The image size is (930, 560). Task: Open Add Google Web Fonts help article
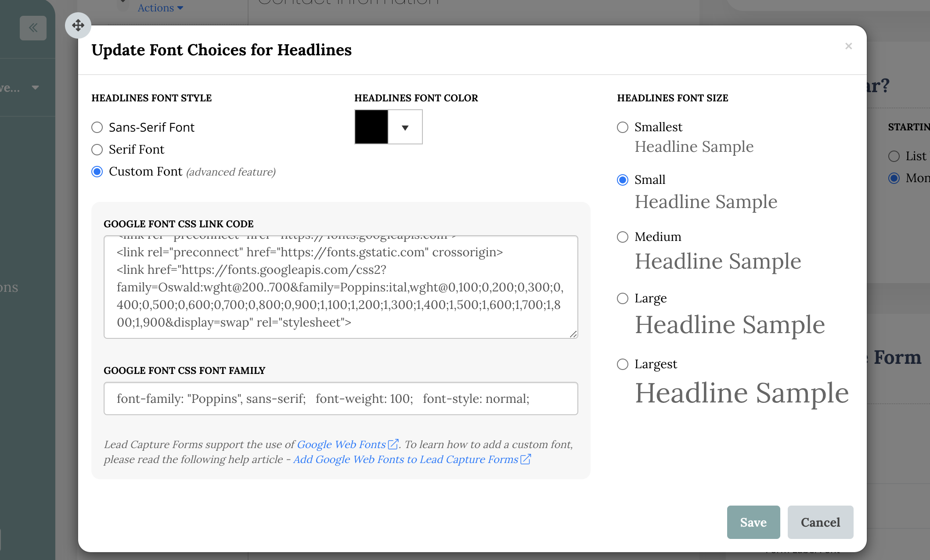coord(406,459)
